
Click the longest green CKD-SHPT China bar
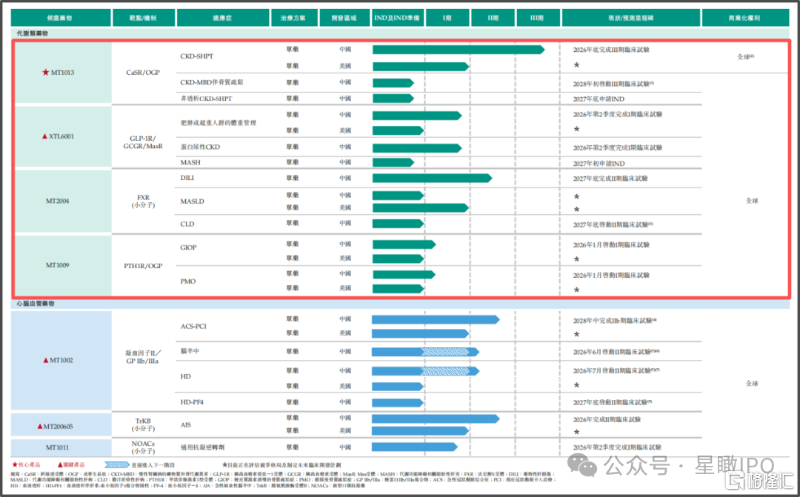(x=459, y=49)
